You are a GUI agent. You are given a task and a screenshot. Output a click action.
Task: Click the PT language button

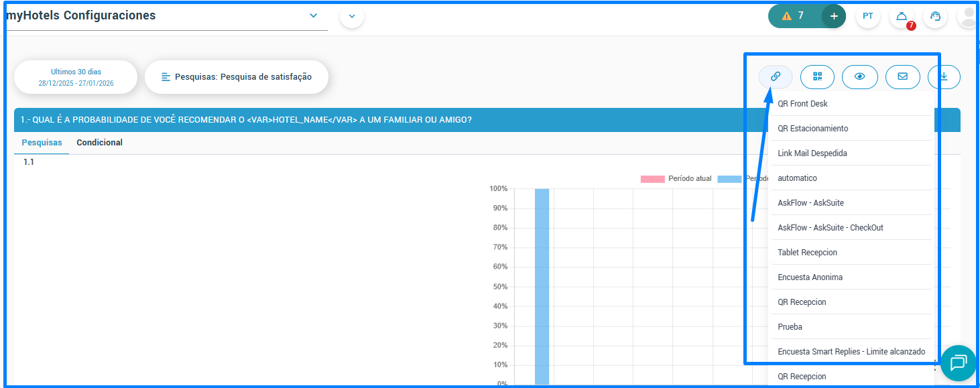coord(868,16)
